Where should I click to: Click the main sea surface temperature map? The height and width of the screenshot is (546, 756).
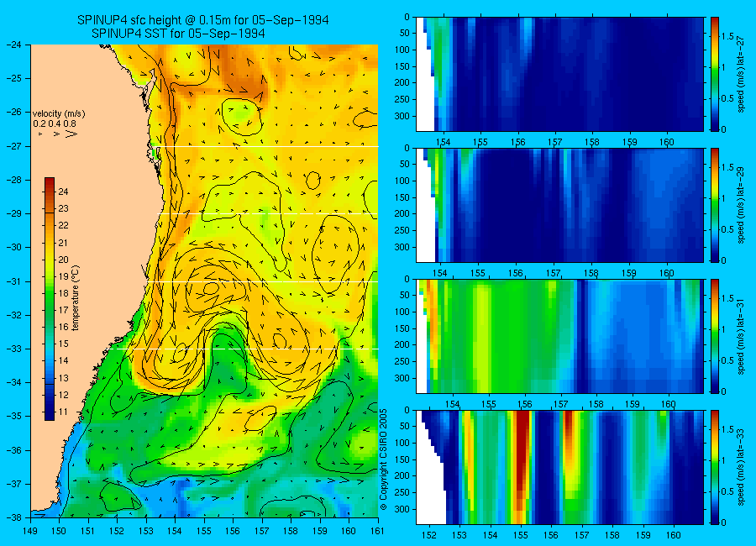(x=204, y=281)
